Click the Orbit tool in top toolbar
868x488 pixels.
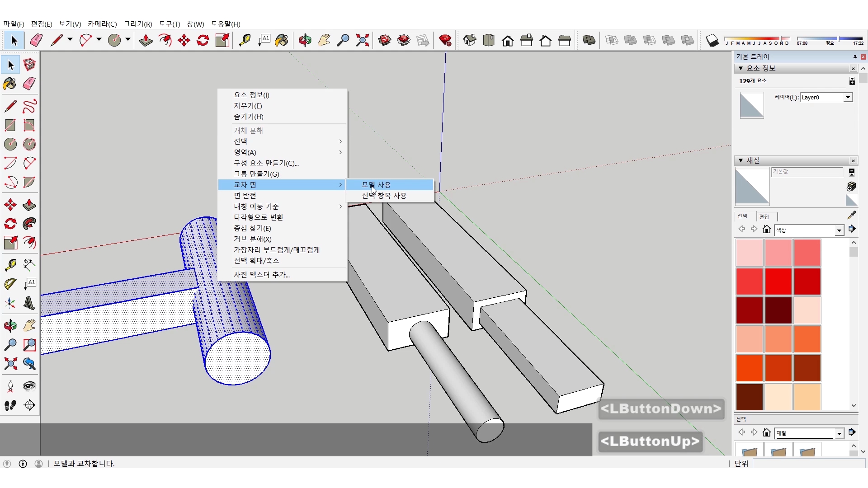pyautogui.click(x=305, y=41)
